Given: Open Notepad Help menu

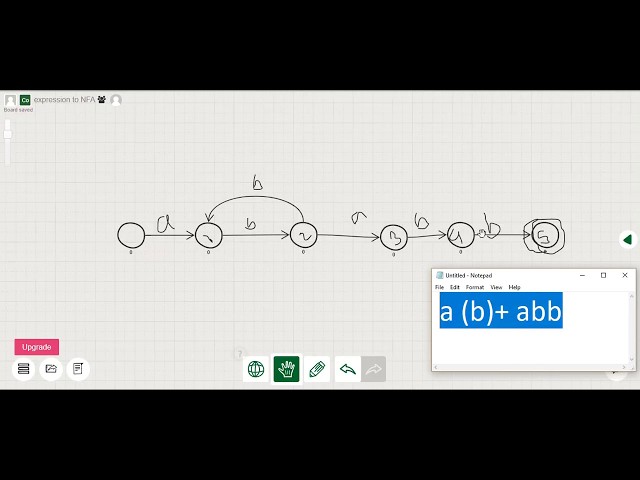Looking at the screenshot, I should pyautogui.click(x=514, y=287).
